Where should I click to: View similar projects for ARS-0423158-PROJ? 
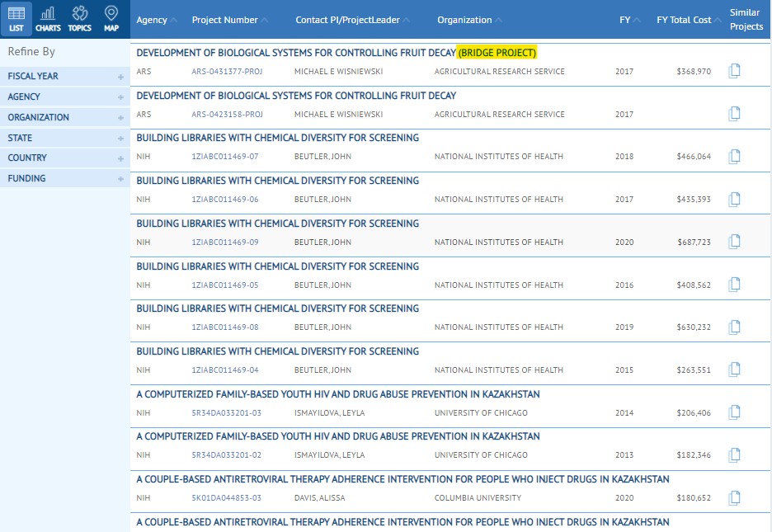tap(734, 114)
